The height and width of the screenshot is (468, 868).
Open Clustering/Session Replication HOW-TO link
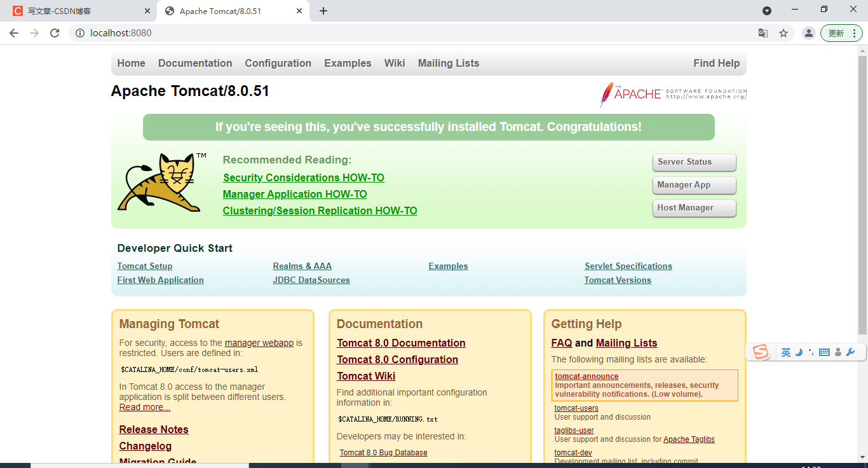tap(320, 211)
